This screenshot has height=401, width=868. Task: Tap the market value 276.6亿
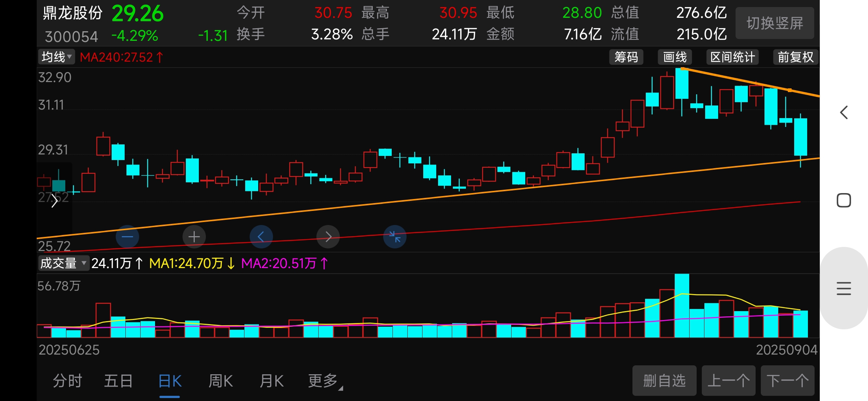(701, 13)
